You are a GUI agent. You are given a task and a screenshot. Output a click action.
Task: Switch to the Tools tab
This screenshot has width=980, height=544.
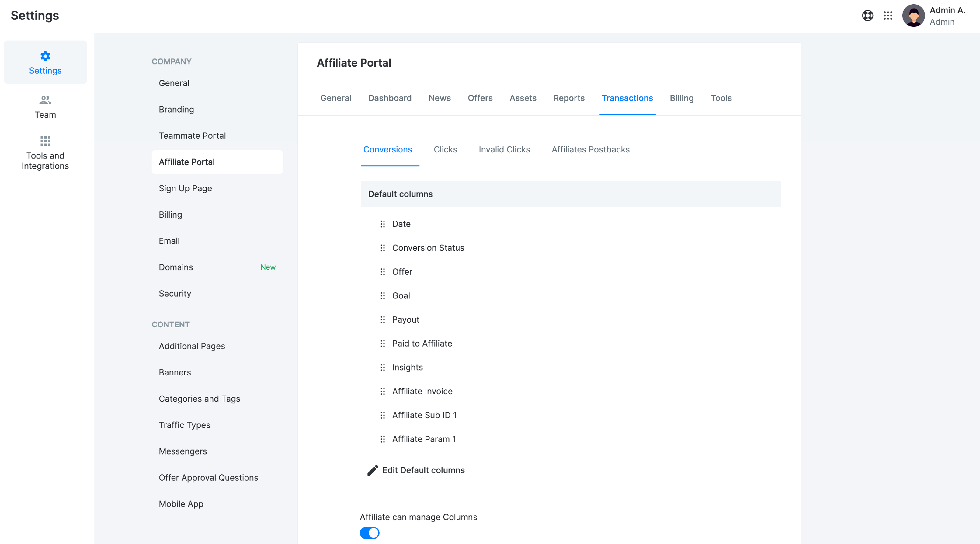[x=721, y=98]
